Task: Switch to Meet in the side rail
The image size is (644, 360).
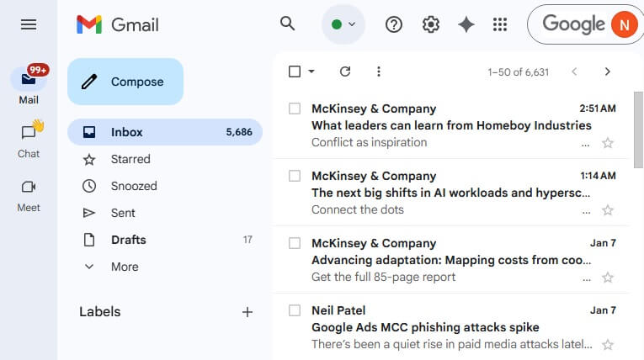Action: tap(29, 196)
